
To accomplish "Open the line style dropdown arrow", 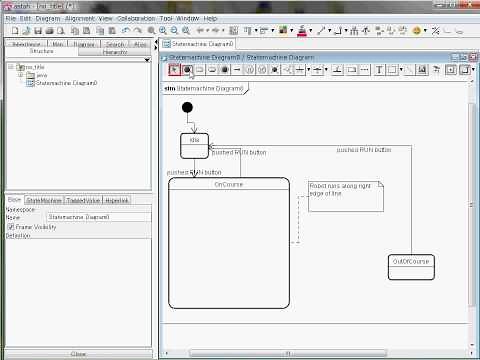I will click(x=329, y=31).
